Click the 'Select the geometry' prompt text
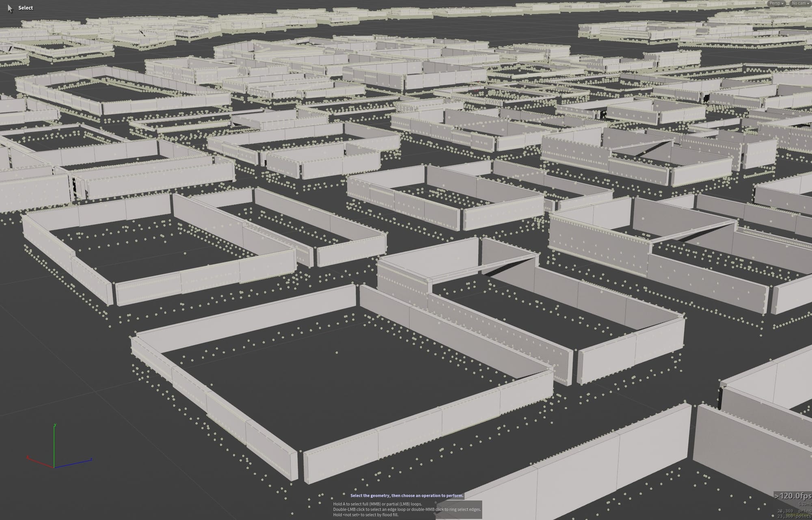Image resolution: width=812 pixels, height=520 pixels. (406, 496)
